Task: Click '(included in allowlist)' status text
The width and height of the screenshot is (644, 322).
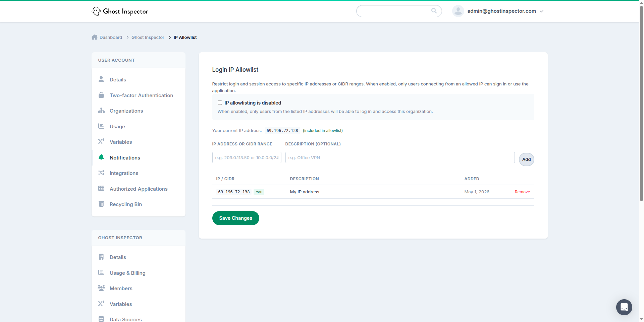Action: [323, 131]
